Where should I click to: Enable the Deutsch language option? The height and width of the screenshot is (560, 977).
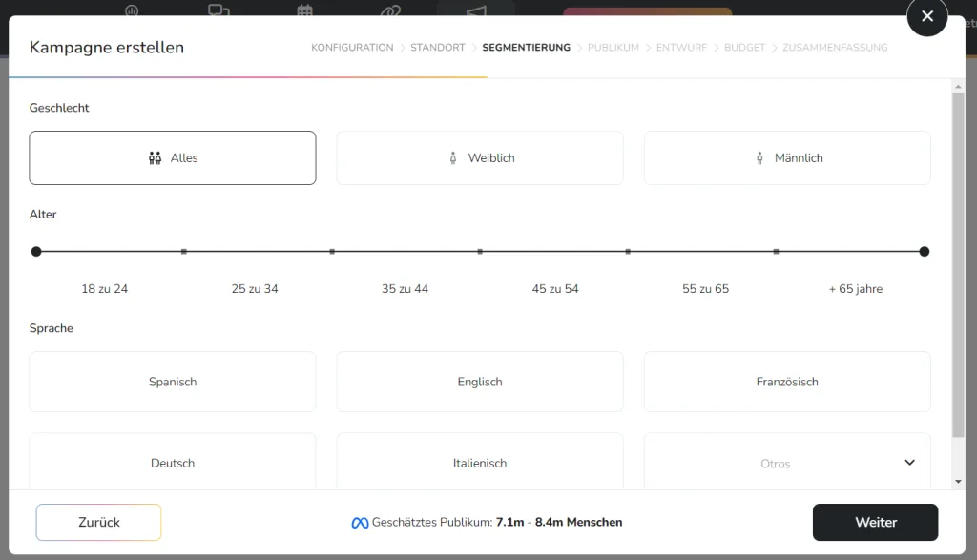point(172,463)
